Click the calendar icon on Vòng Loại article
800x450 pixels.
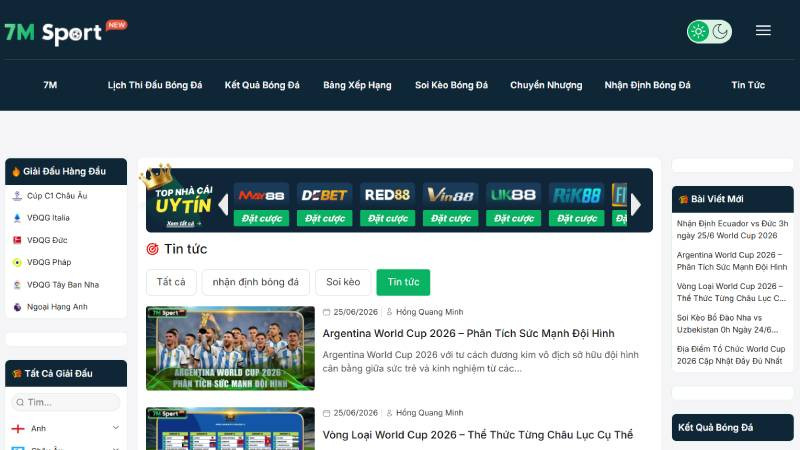click(x=327, y=413)
